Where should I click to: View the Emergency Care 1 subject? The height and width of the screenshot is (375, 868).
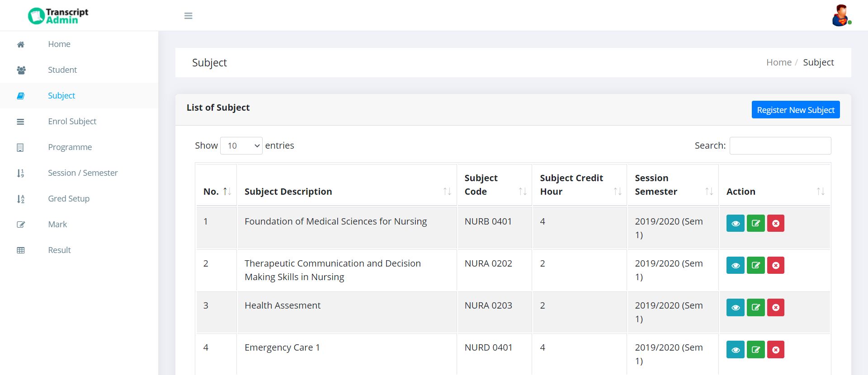735,350
